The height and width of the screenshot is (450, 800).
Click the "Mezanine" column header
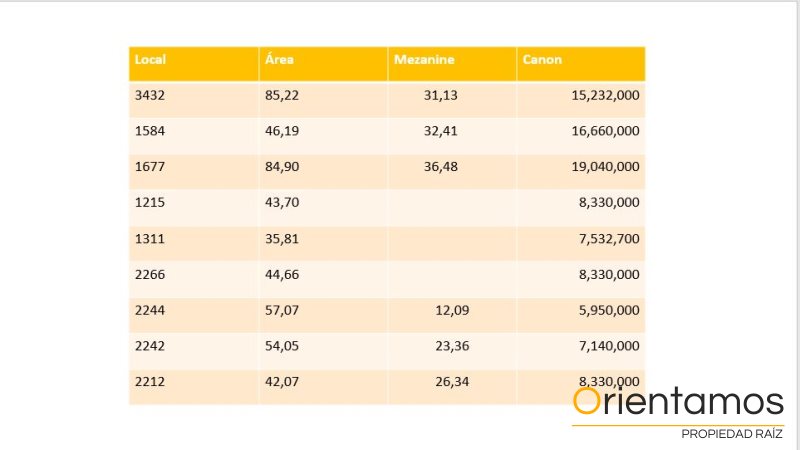(x=424, y=60)
